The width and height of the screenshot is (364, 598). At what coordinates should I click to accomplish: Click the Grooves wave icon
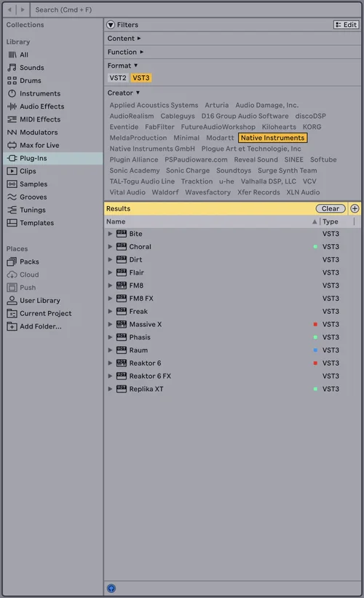click(x=12, y=197)
